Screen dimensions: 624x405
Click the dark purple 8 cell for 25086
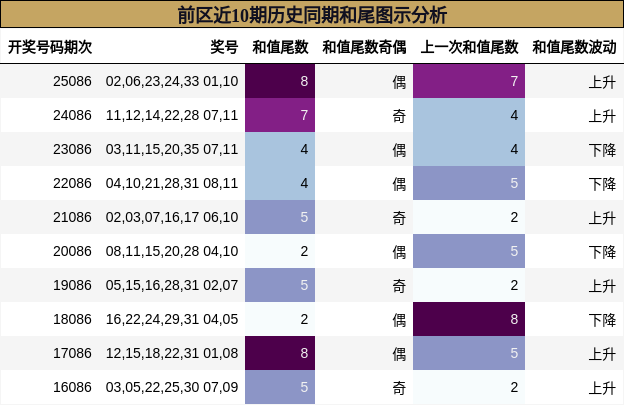pyautogui.click(x=280, y=81)
